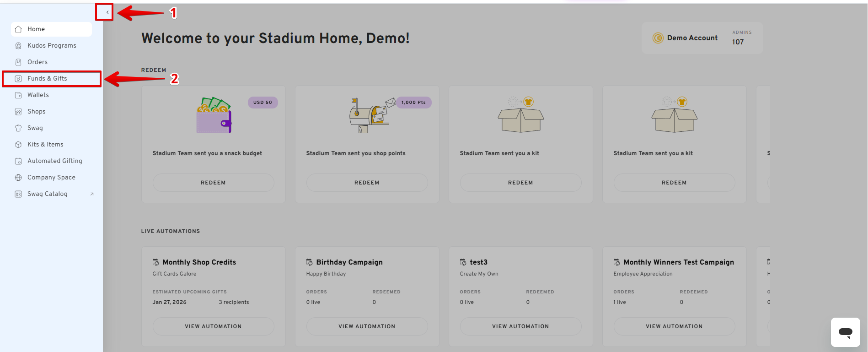The image size is (868, 352).
Task: Click the Shops storefront icon
Action: [x=18, y=112]
